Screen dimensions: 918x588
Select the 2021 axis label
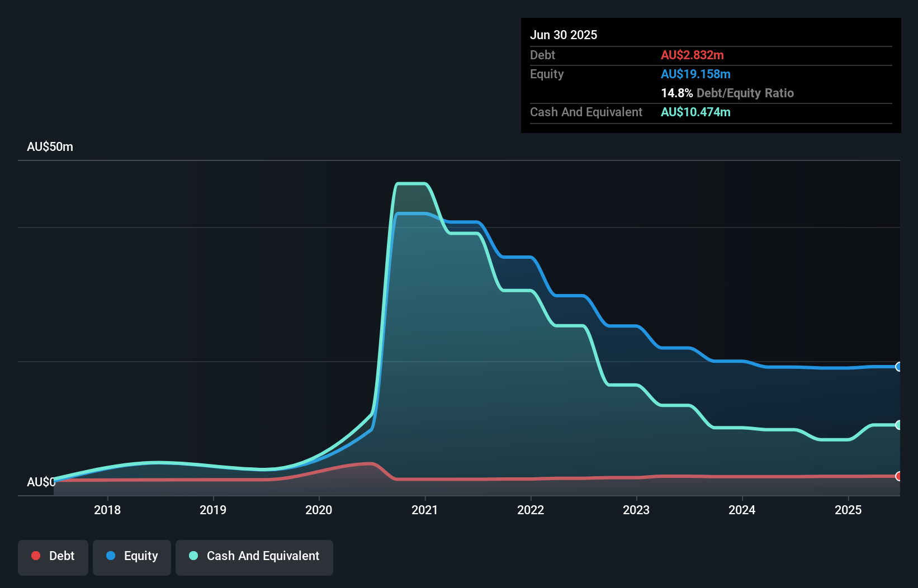coord(425,510)
